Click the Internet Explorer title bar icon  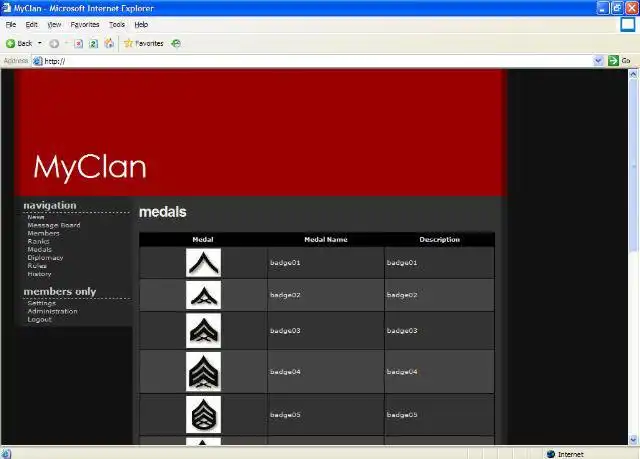point(7,7)
